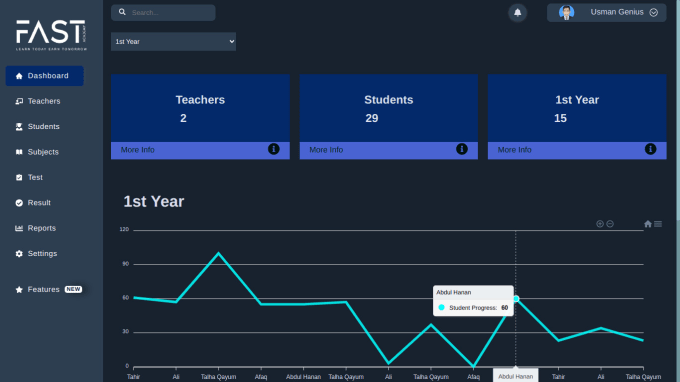Image resolution: width=680 pixels, height=382 pixels.
Task: Select the Abdul Hanan chart data point
Action: pyautogui.click(x=516, y=299)
